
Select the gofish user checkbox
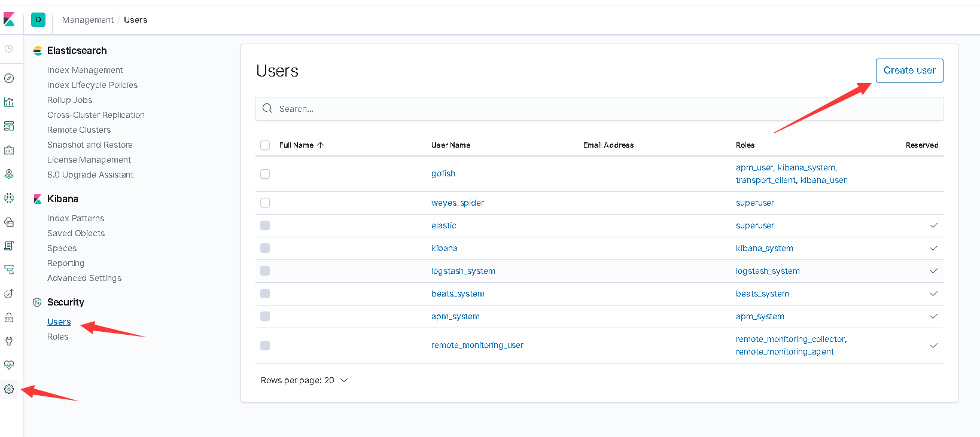pyautogui.click(x=265, y=174)
